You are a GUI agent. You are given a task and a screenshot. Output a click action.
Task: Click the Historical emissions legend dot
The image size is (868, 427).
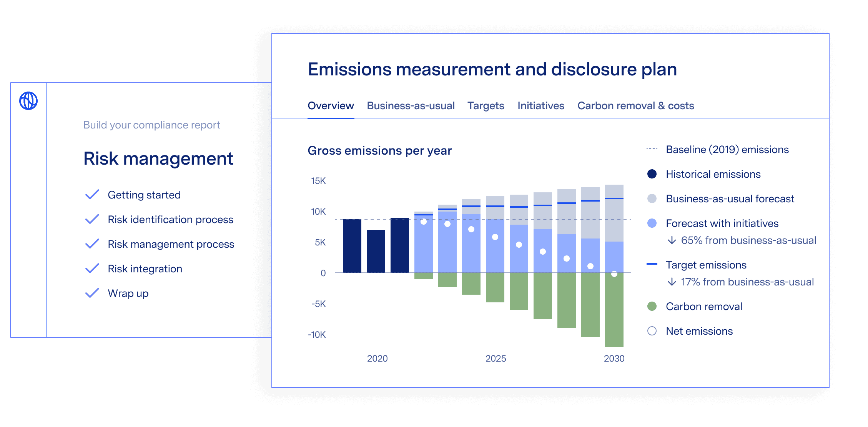pyautogui.click(x=652, y=174)
